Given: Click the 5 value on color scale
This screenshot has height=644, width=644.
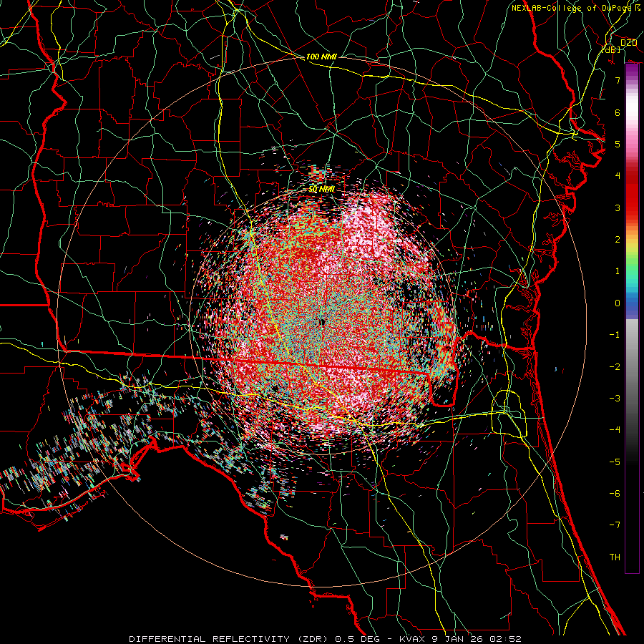Looking at the screenshot, I should pyautogui.click(x=618, y=144).
